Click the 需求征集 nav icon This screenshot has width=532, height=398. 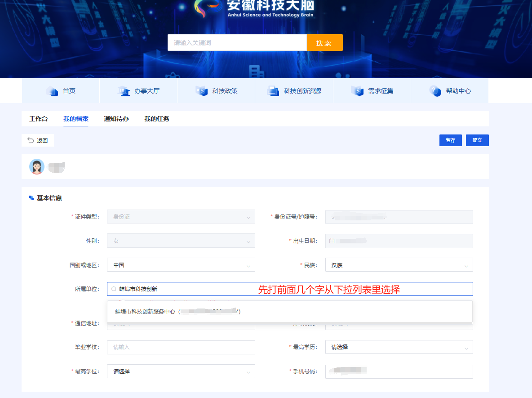click(x=357, y=91)
